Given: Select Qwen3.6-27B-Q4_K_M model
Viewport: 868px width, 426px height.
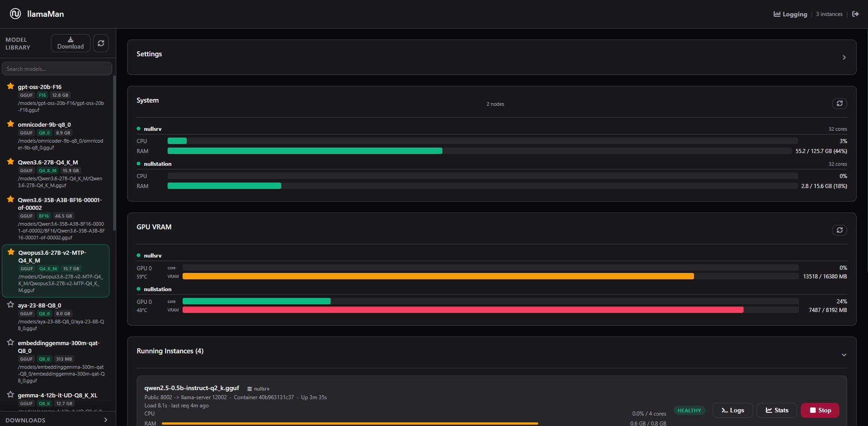Looking at the screenshot, I should click(56, 173).
